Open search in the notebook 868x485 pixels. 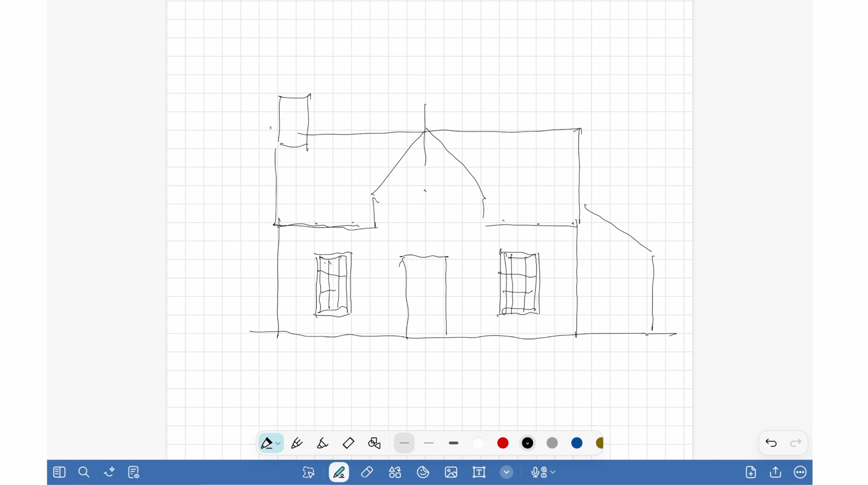click(x=84, y=472)
